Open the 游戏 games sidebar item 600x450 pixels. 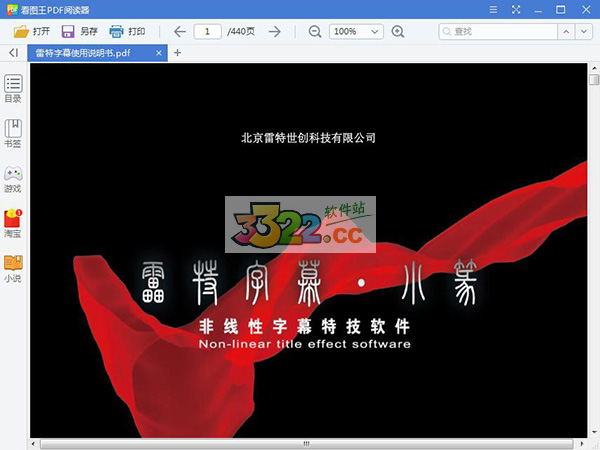pyautogui.click(x=13, y=179)
